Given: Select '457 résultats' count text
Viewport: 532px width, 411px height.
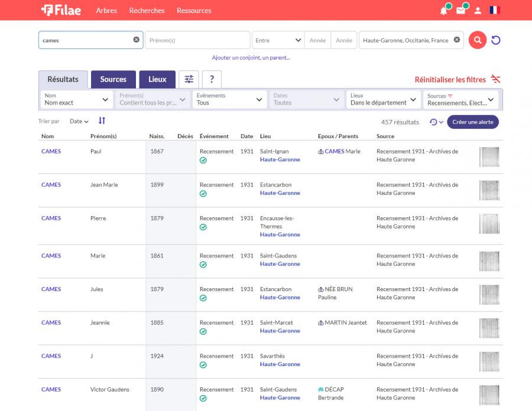Looking at the screenshot, I should 400,122.
